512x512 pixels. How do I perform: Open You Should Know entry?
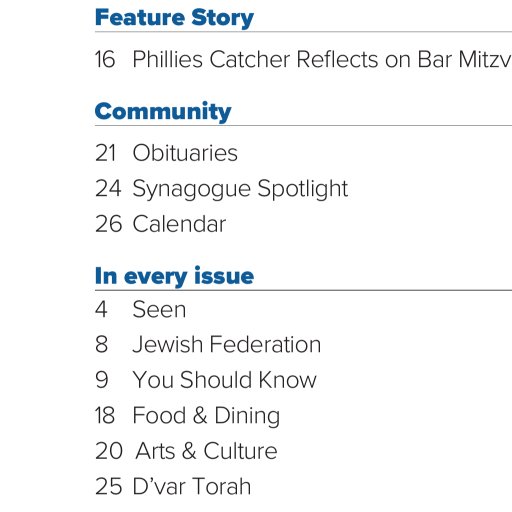pos(224,380)
